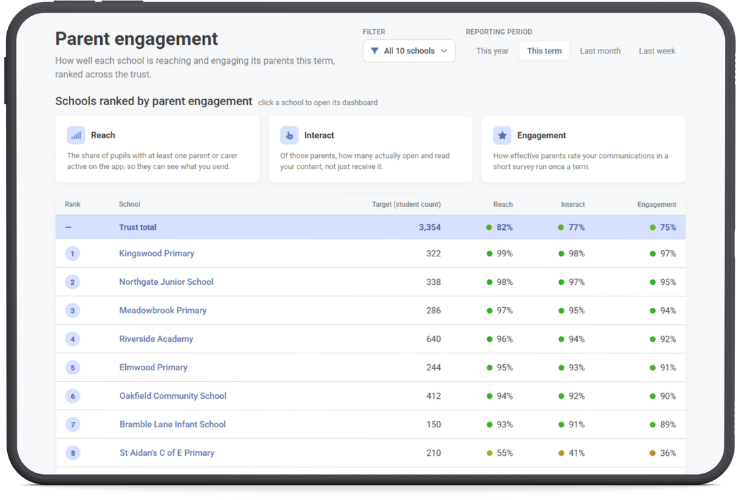Click the Reach column header
This screenshot has height=500, width=740.
503,204
